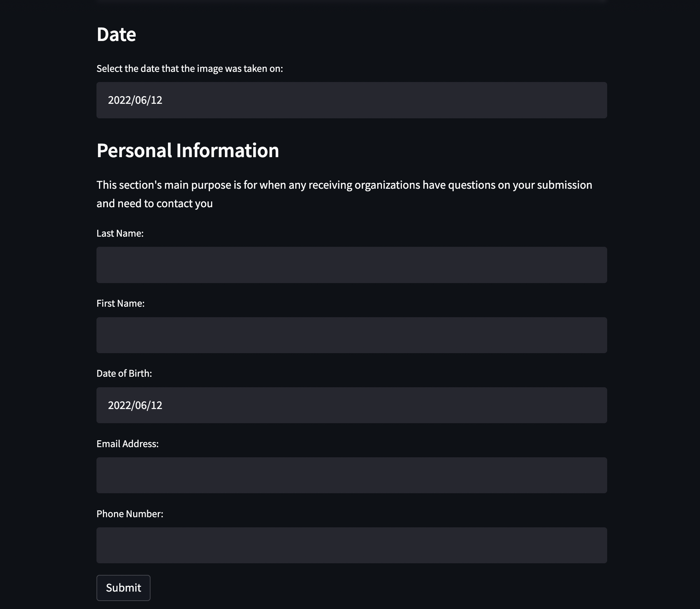The height and width of the screenshot is (609, 700).
Task: Select the Phone Number input box
Action: click(x=351, y=545)
